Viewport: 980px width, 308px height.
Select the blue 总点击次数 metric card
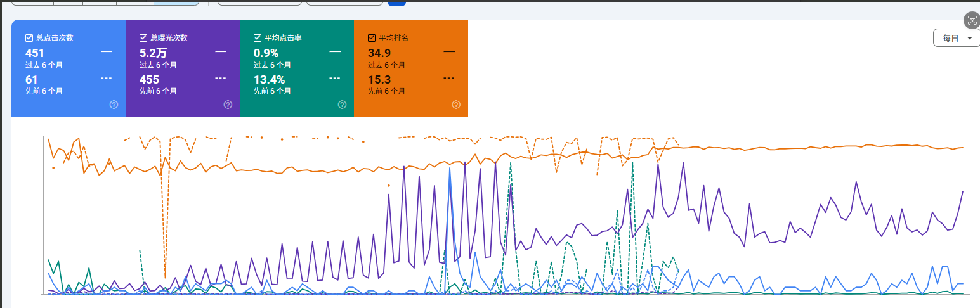pyautogui.click(x=69, y=68)
